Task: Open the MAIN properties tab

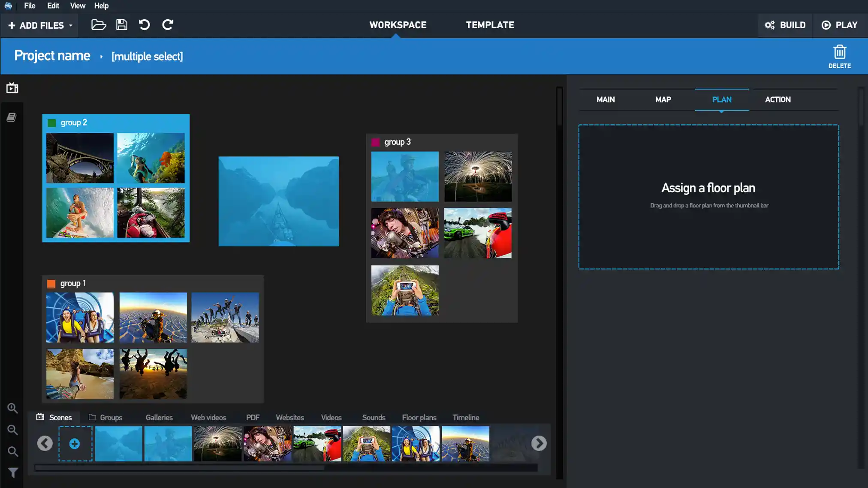Action: [x=606, y=100]
